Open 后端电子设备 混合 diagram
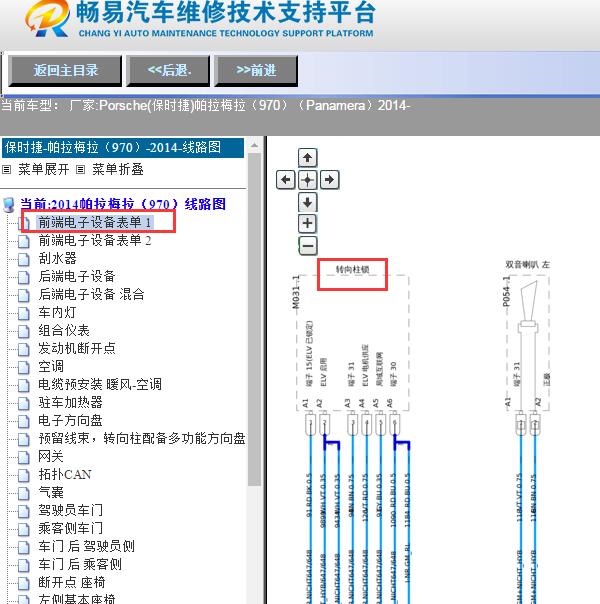Viewport: 600px width, 604px height. 91,294
